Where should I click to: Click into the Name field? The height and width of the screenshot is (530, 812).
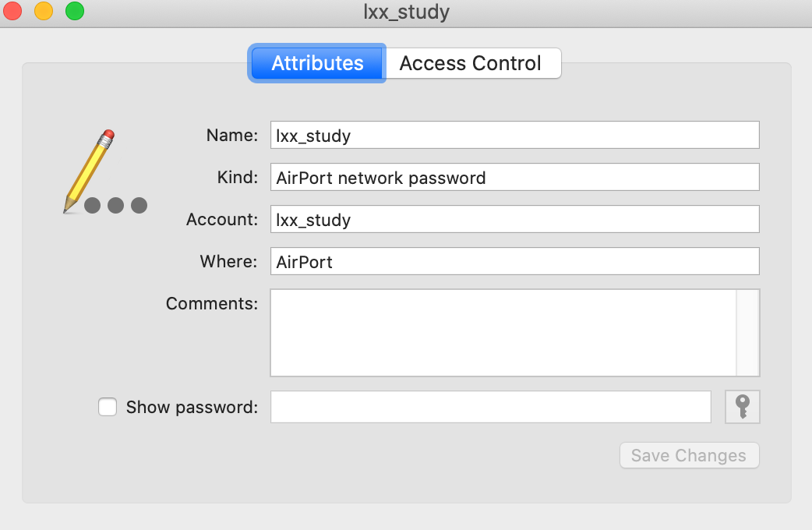click(514, 136)
